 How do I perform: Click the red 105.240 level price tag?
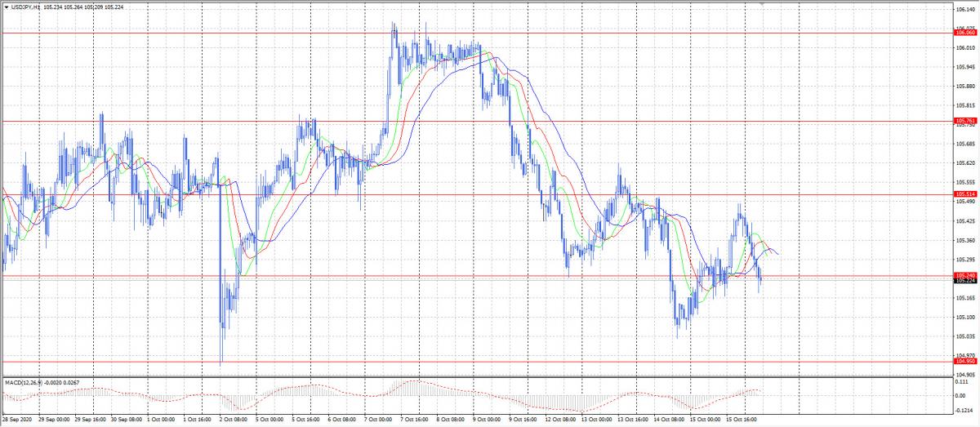[964, 275]
